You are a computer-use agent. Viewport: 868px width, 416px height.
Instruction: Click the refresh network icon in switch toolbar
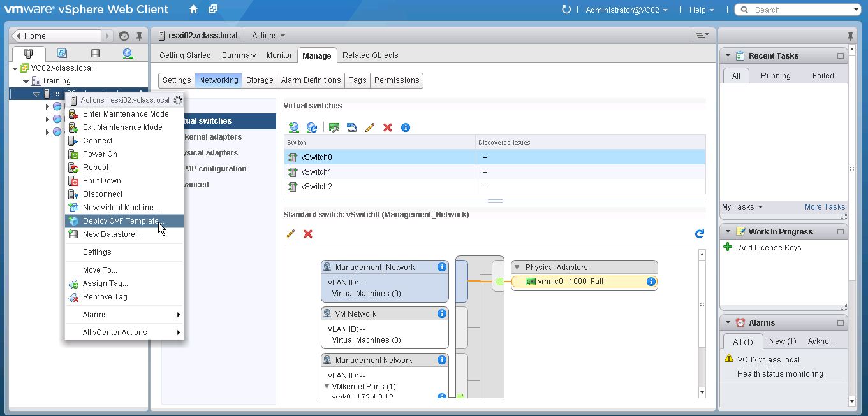tap(312, 127)
